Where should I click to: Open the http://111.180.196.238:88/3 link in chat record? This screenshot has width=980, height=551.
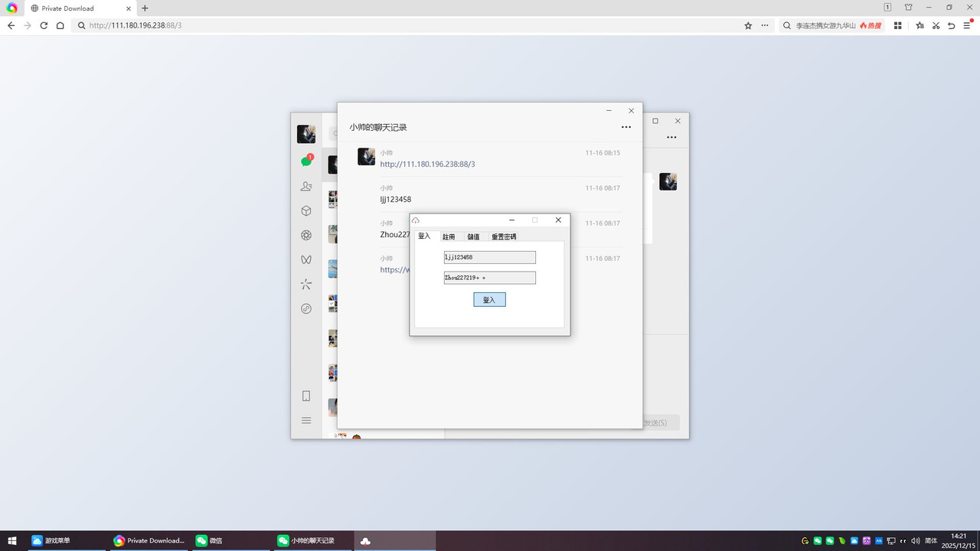pos(427,165)
